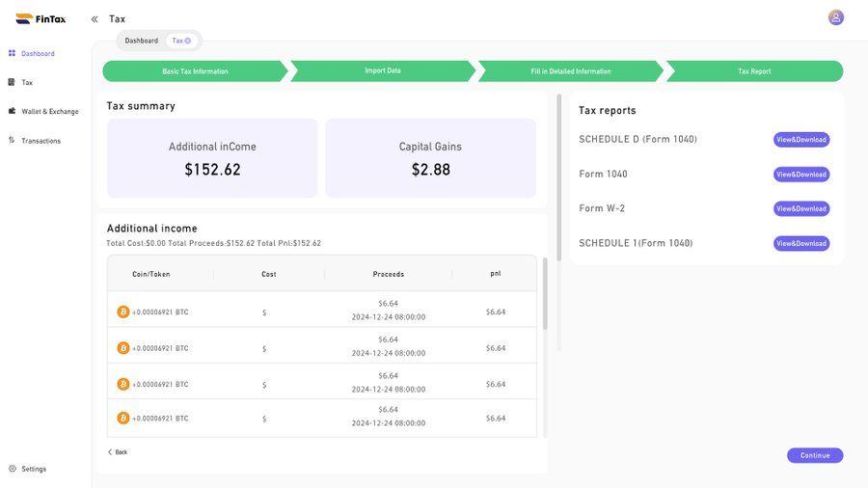This screenshot has width=868, height=488.
Task: Click the Transactions arrows icon
Action: (12, 140)
